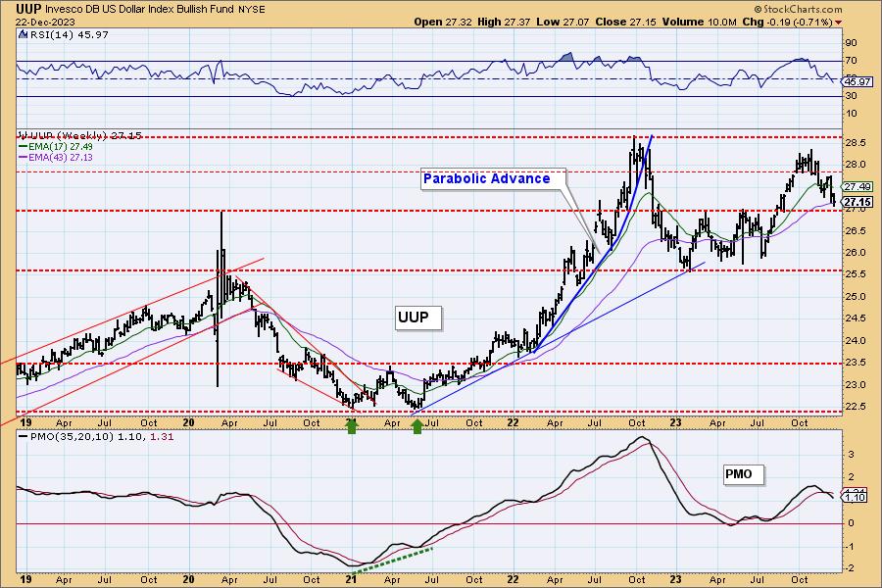
Task: Click the 27.49 EMA price tag on right axis
Action: click(x=857, y=187)
